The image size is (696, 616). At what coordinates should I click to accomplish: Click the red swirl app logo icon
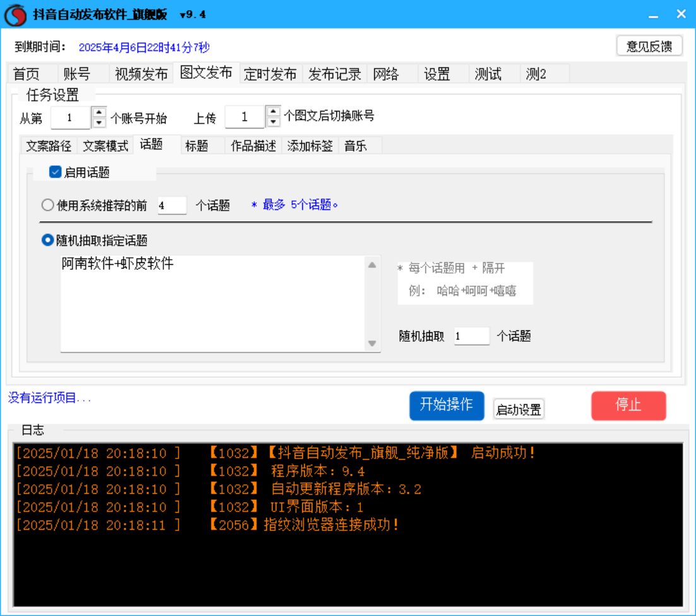pyautogui.click(x=15, y=15)
